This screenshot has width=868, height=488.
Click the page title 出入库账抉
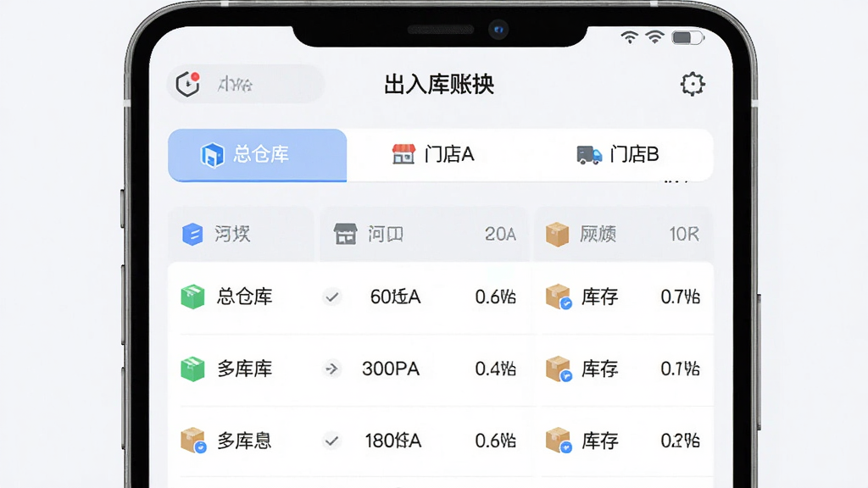click(439, 85)
